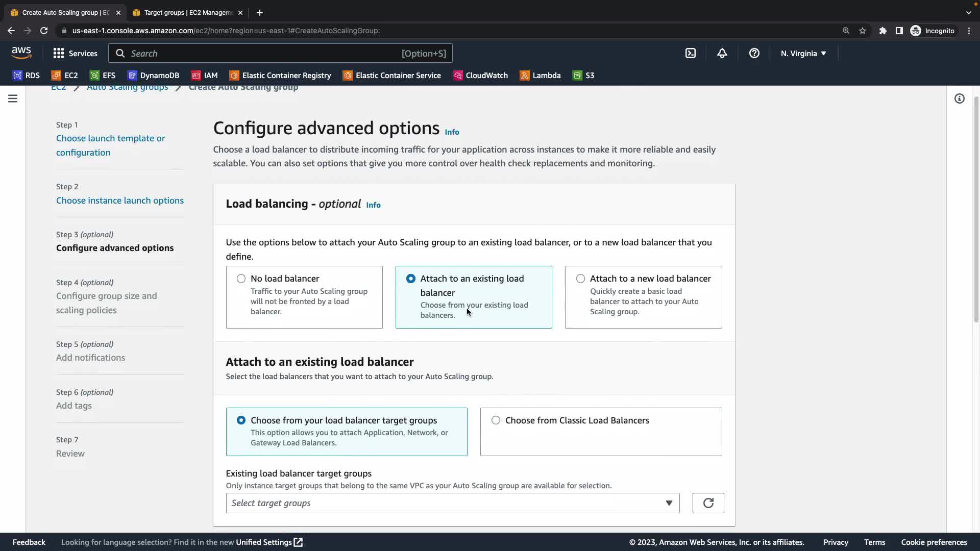
Task: Choose from Classic Load Balancers option
Action: (496, 420)
